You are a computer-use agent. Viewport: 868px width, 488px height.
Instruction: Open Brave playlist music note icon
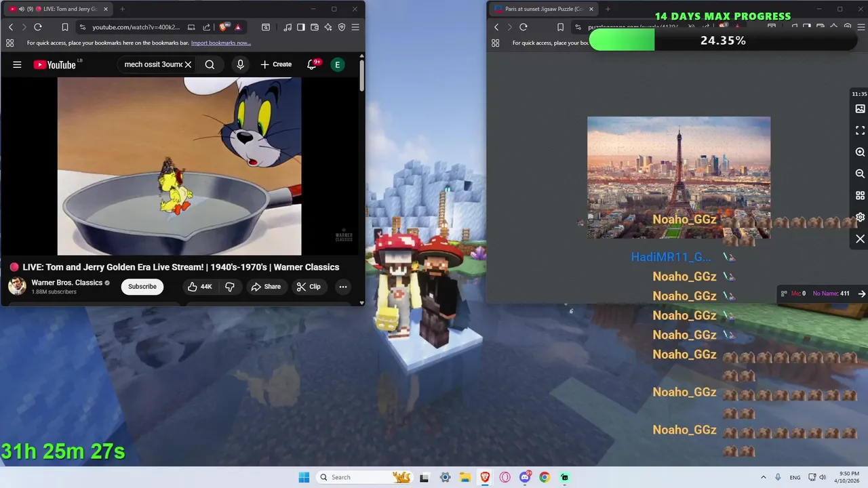click(288, 27)
